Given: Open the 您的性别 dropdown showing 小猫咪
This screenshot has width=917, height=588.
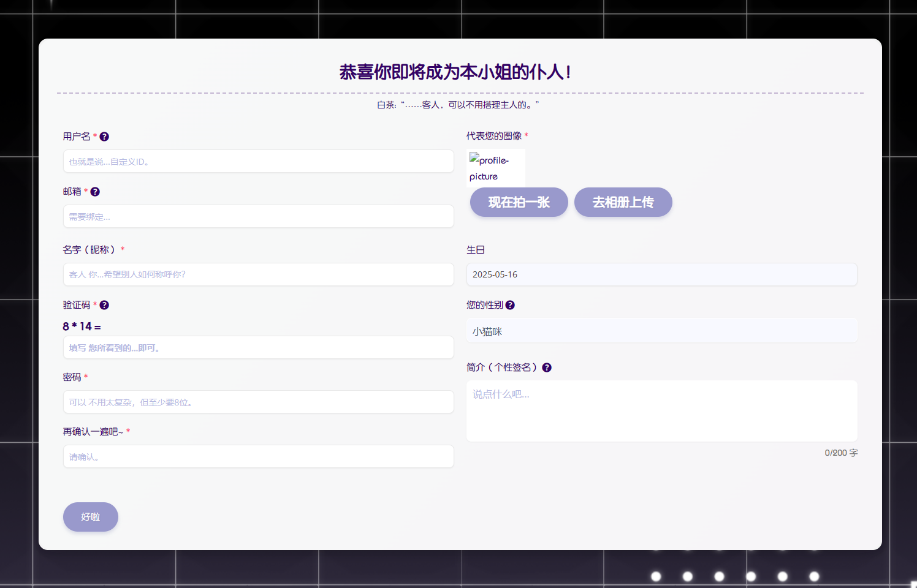Looking at the screenshot, I should (x=661, y=331).
